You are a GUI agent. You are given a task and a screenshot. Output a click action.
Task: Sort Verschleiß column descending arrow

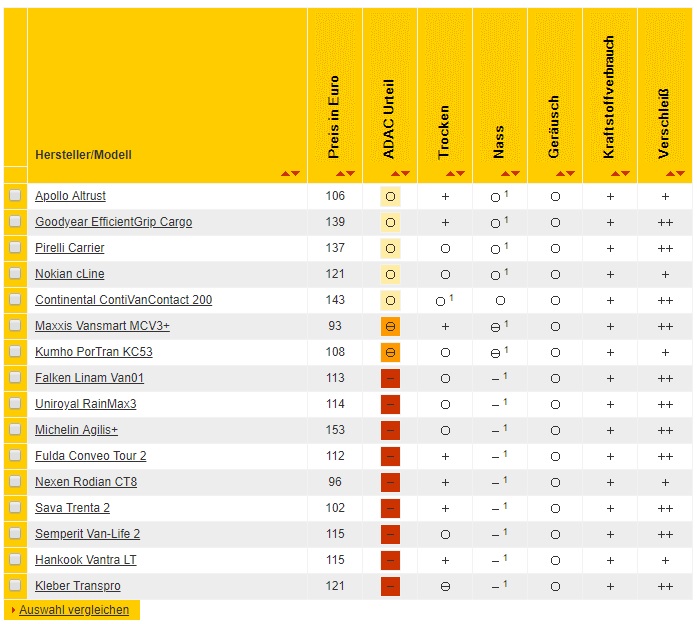click(681, 173)
